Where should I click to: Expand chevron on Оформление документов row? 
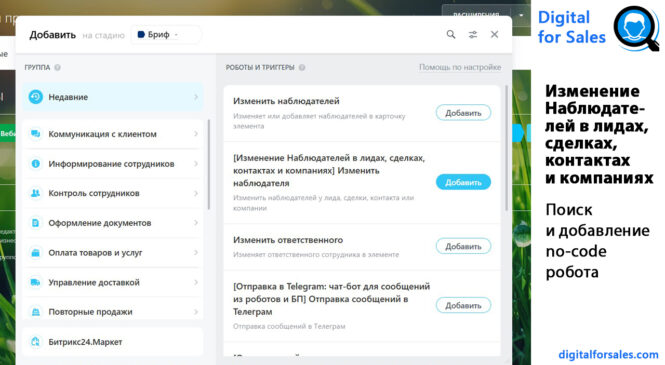(x=196, y=223)
